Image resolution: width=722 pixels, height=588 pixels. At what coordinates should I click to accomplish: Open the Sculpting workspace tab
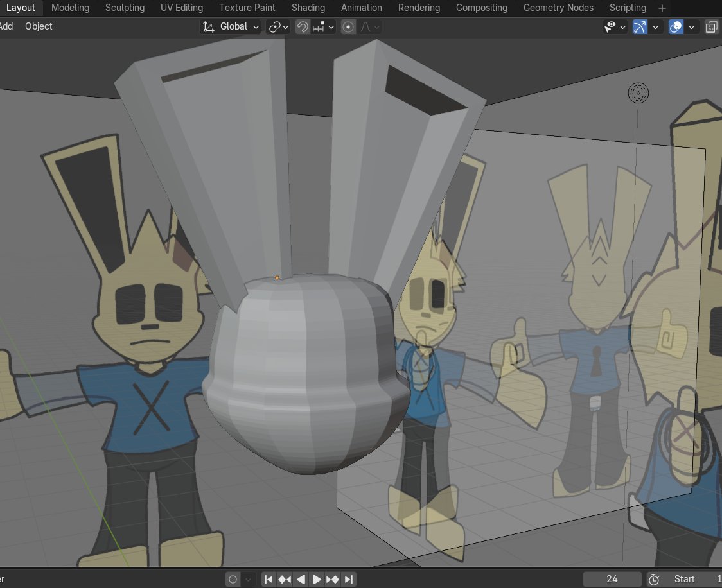point(125,8)
